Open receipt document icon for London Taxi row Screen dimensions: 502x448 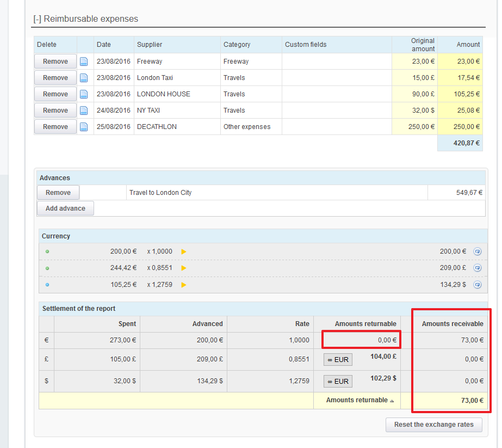click(84, 77)
